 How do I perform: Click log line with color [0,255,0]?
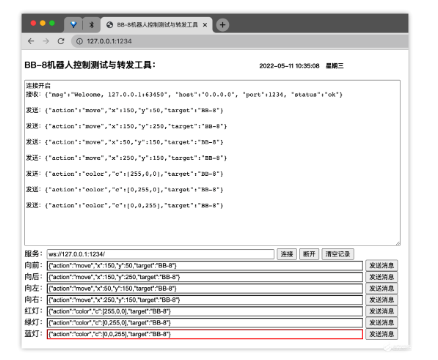[125, 190]
